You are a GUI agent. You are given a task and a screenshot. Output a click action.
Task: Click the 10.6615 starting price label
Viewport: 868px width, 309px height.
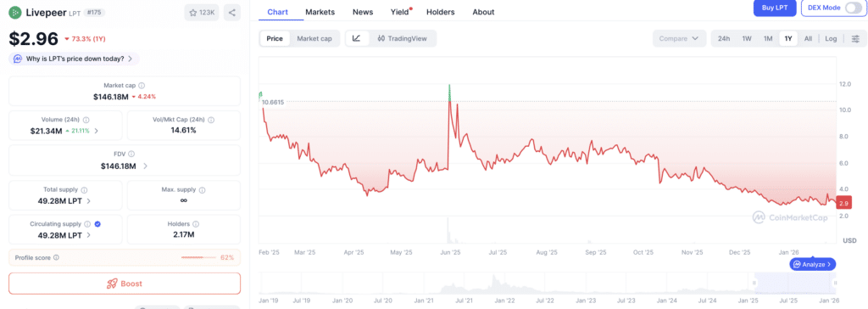pyautogui.click(x=273, y=102)
